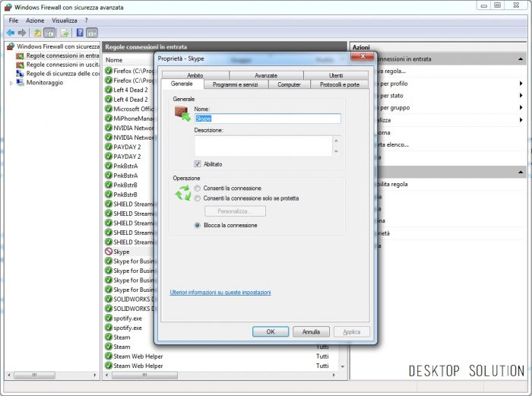Switch to the Computer tab
The height and width of the screenshot is (396, 532).
point(289,84)
